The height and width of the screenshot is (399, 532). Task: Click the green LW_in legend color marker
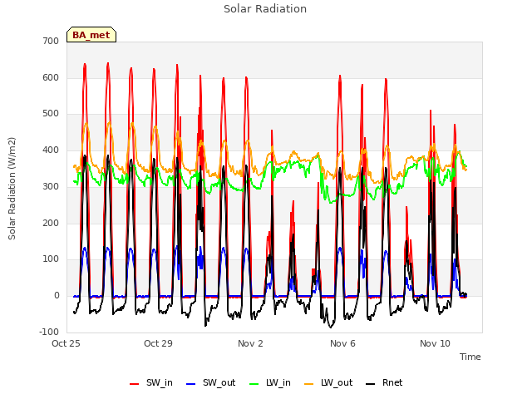point(254,384)
